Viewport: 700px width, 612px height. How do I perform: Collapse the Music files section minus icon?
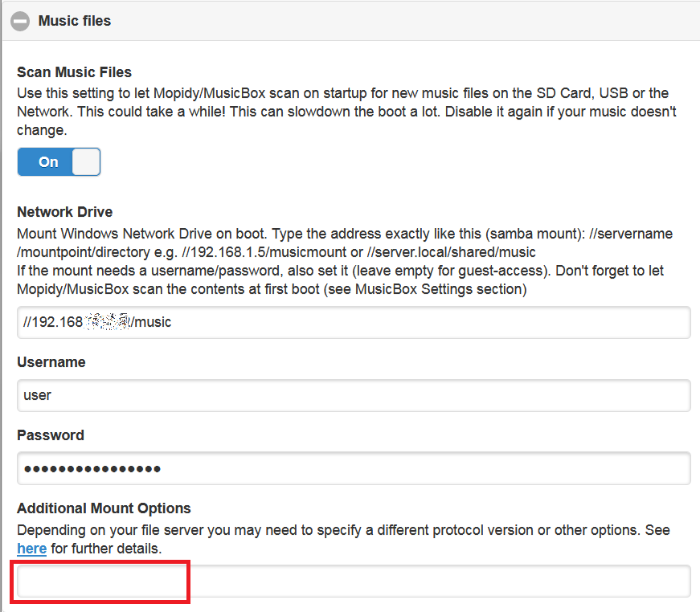[21, 22]
